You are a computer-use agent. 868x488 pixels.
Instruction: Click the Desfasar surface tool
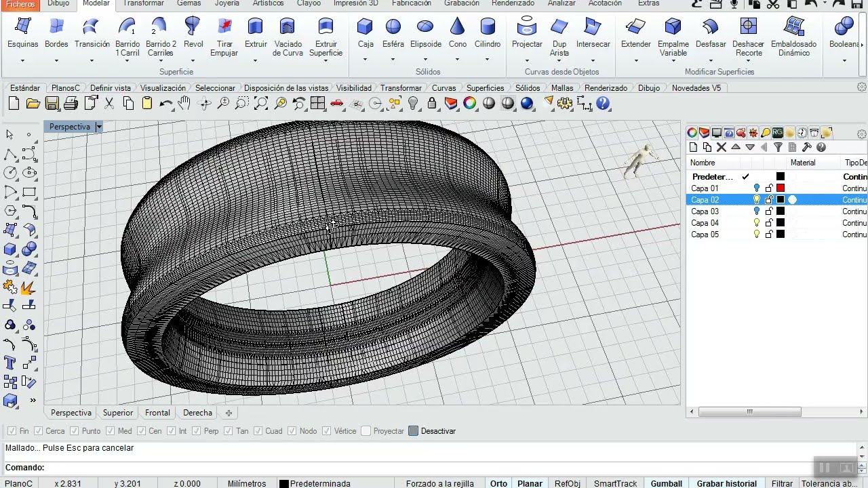[711, 33]
